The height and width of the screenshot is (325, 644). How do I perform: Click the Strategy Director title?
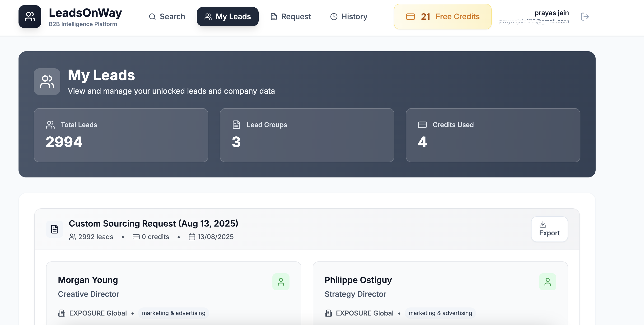[355, 294]
